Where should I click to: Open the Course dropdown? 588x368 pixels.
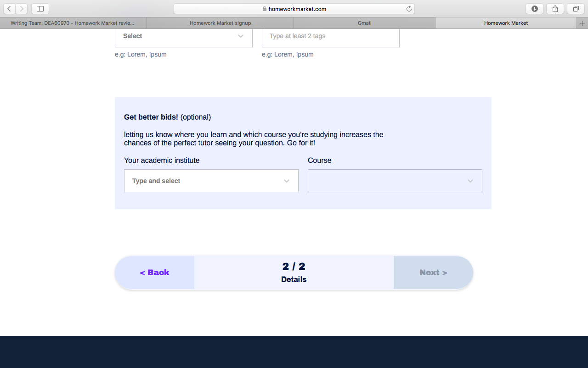point(395,181)
